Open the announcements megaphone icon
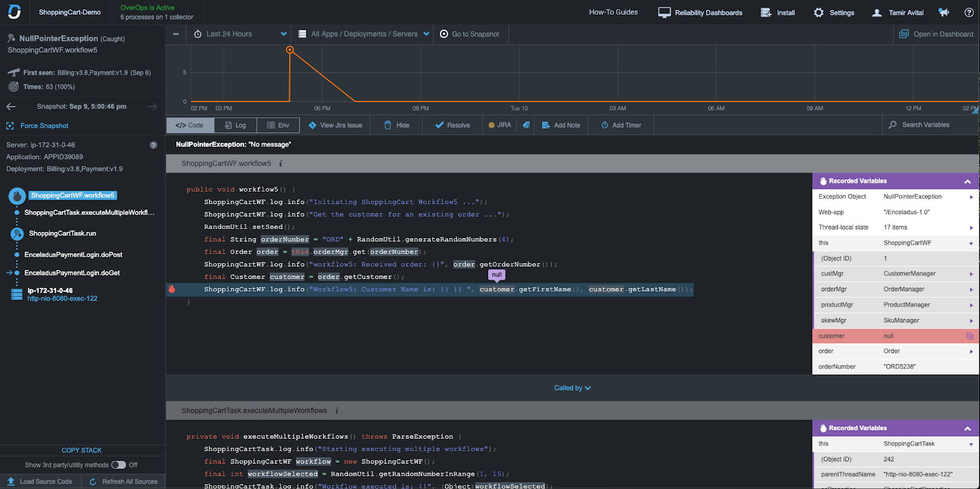980x489 pixels. click(x=944, y=12)
